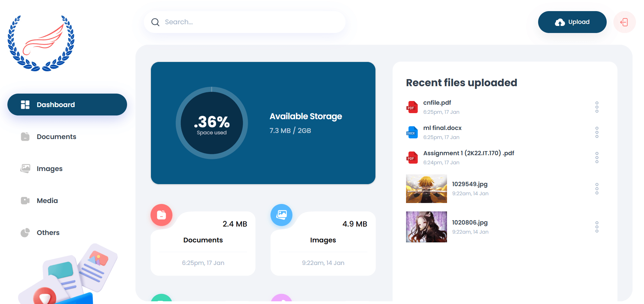This screenshot has width=644, height=304.
Task: Open the Media section in sidebar
Action: [47, 201]
